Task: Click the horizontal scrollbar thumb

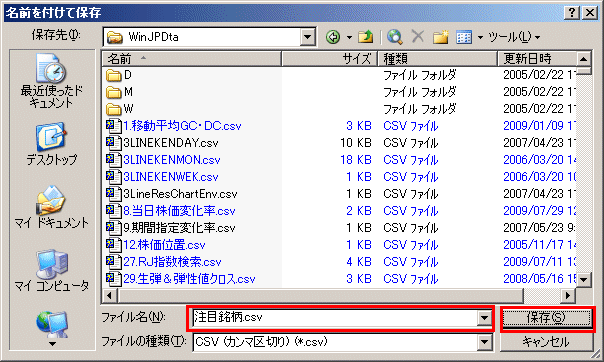Action: click(x=320, y=295)
